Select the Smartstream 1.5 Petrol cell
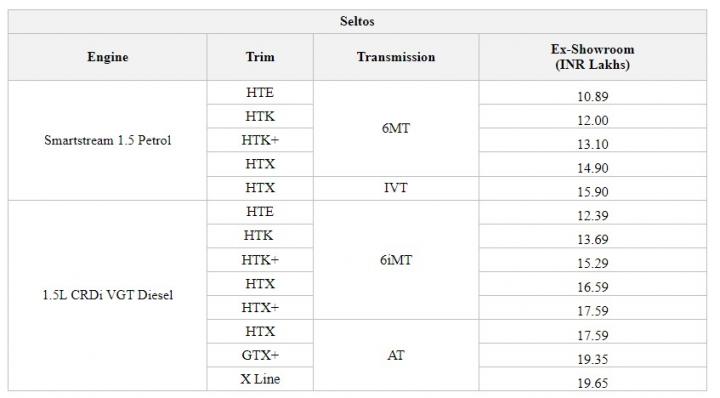Screen dimensions: 720x398 pyautogui.click(x=107, y=140)
